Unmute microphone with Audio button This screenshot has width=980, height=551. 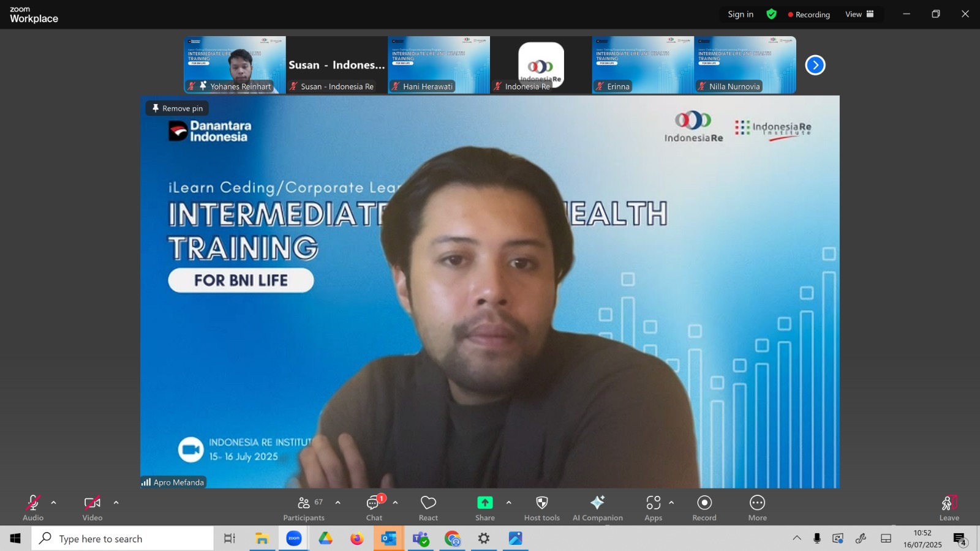coord(33,508)
